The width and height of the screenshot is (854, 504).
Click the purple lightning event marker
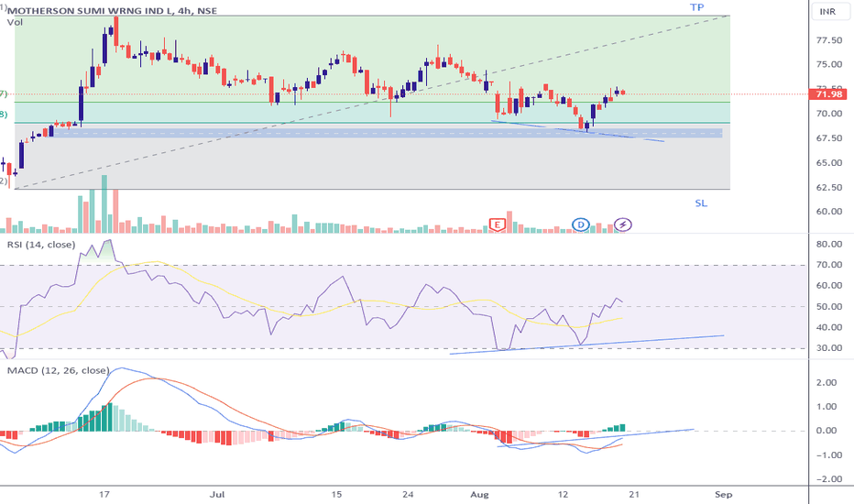(x=622, y=225)
